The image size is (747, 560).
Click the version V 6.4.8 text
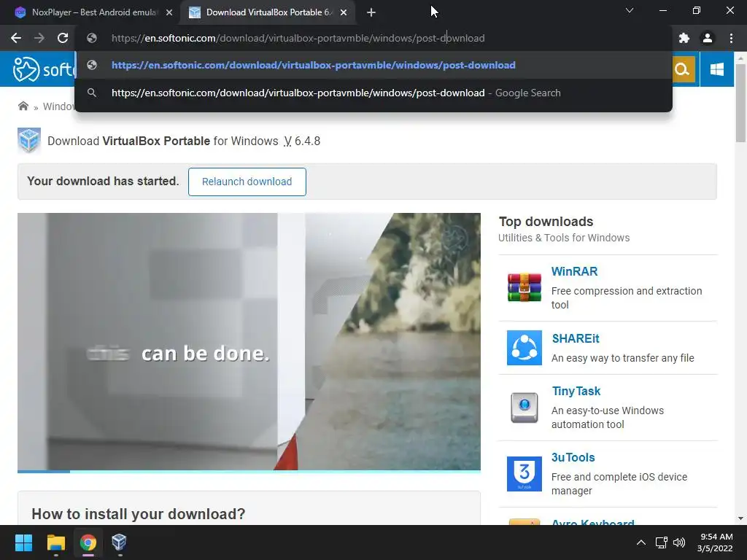coord(302,141)
